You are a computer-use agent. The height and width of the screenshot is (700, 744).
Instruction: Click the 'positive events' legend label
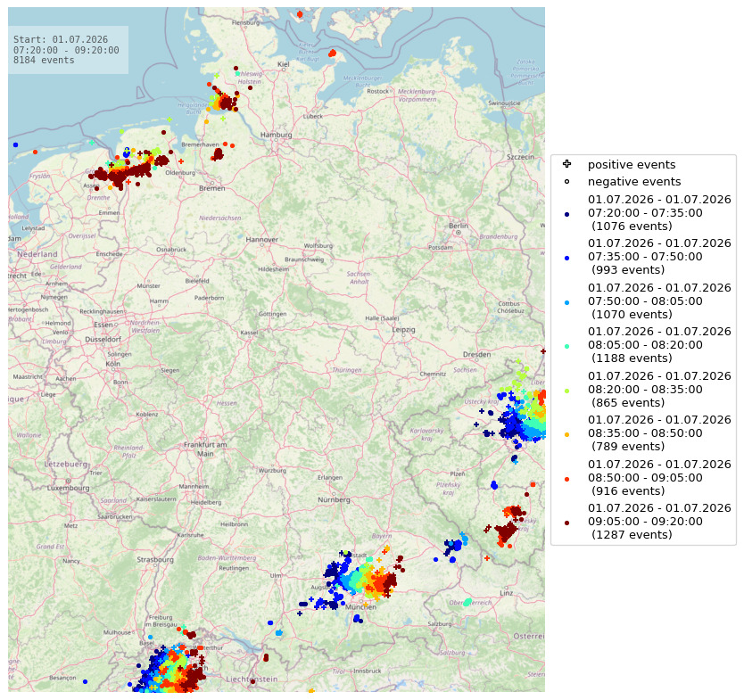[632, 165]
